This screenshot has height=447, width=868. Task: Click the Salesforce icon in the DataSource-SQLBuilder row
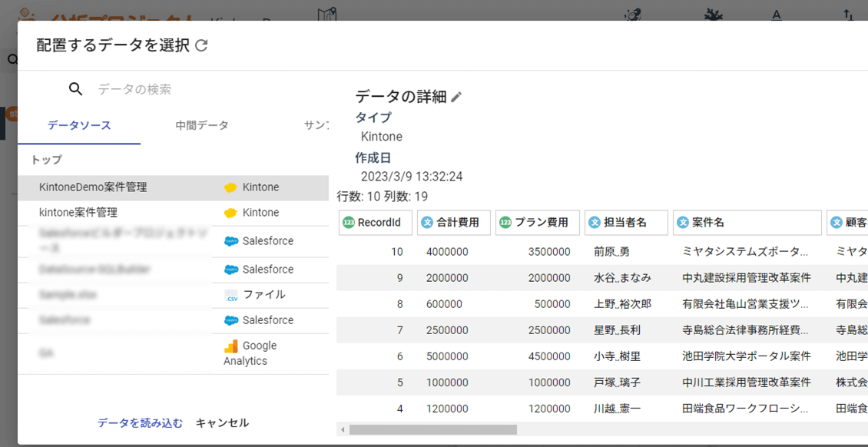pyautogui.click(x=231, y=270)
